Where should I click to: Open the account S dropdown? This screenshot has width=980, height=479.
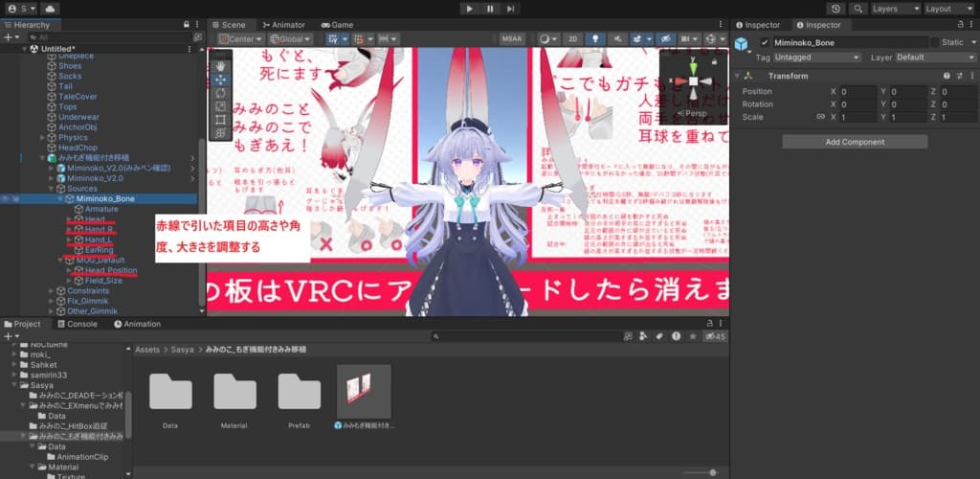tap(22, 9)
